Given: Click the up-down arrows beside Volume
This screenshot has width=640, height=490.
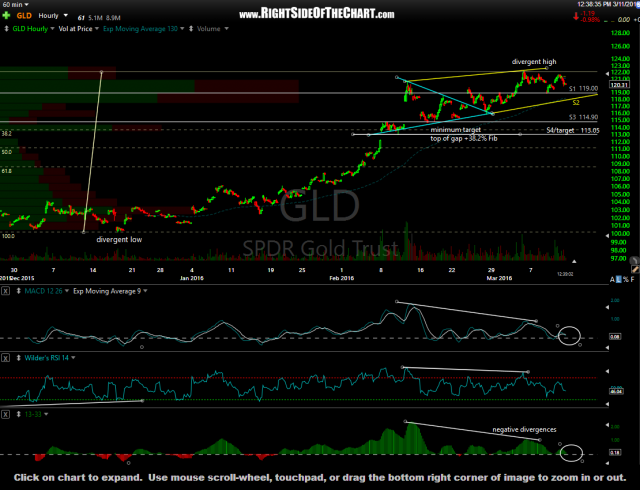Looking at the screenshot, I should 191,29.
